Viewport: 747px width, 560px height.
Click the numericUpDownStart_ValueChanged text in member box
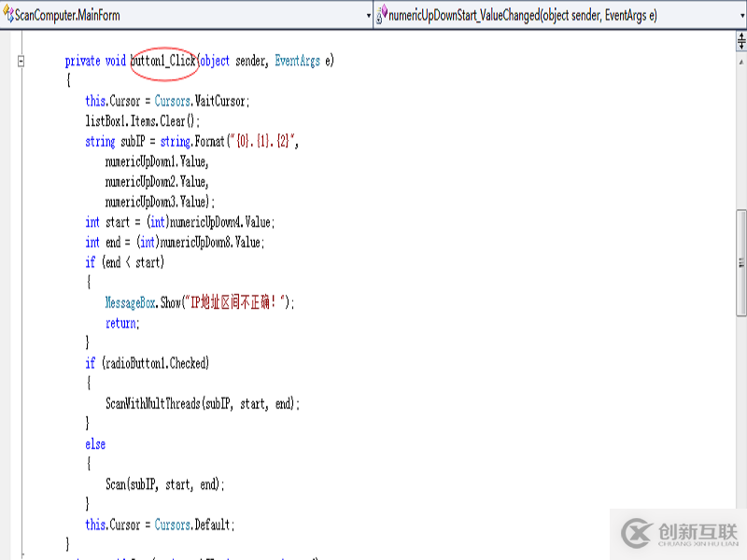point(523,15)
